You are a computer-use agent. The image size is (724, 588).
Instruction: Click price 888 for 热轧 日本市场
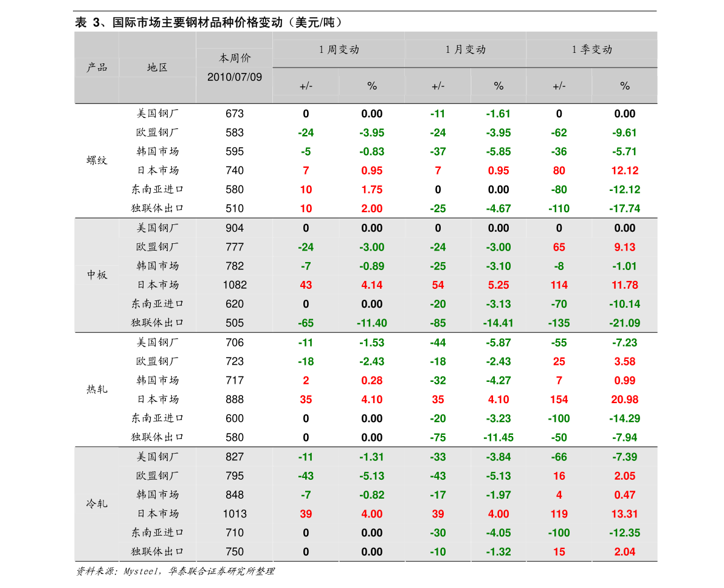tap(235, 399)
